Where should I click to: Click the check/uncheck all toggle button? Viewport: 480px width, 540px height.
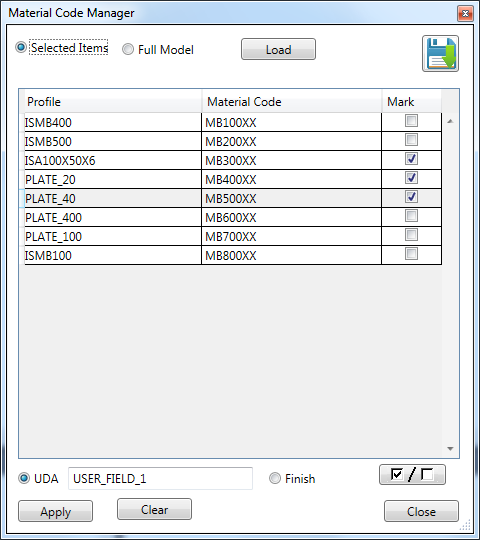[412, 475]
